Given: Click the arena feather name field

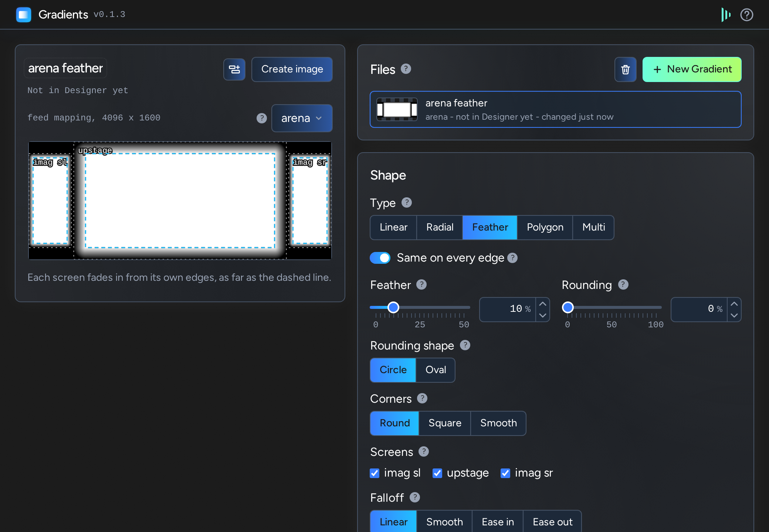Looking at the screenshot, I should (65, 68).
